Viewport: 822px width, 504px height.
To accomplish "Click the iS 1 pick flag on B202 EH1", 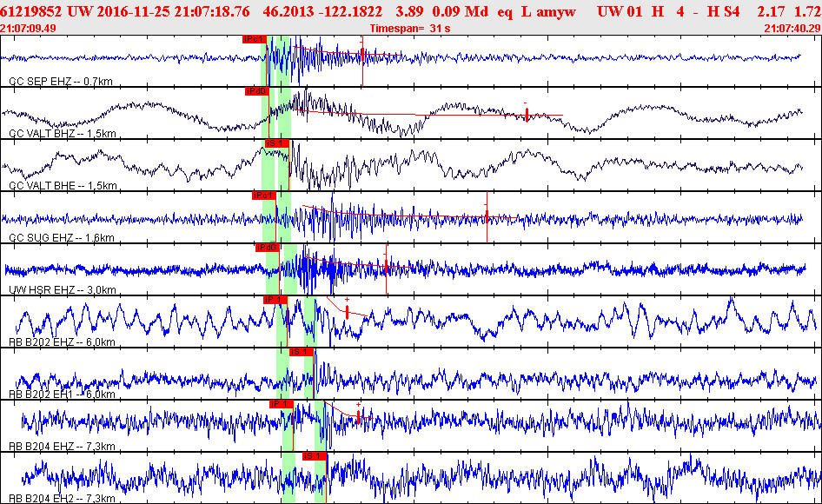I will [301, 351].
